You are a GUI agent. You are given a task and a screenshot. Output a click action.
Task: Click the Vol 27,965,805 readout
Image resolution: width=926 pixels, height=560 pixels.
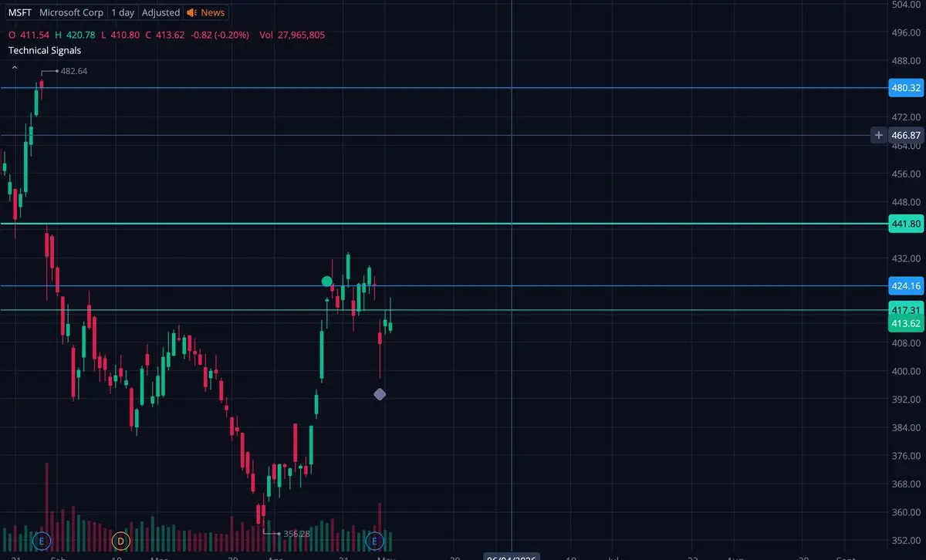[x=292, y=35]
